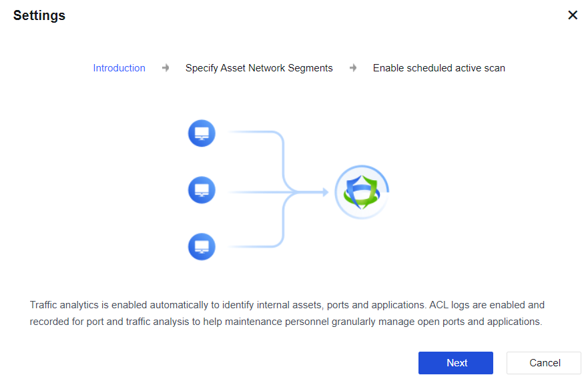Go to Specify Asset Network Segments step
Screen dimensions: 588x377
(x=259, y=68)
